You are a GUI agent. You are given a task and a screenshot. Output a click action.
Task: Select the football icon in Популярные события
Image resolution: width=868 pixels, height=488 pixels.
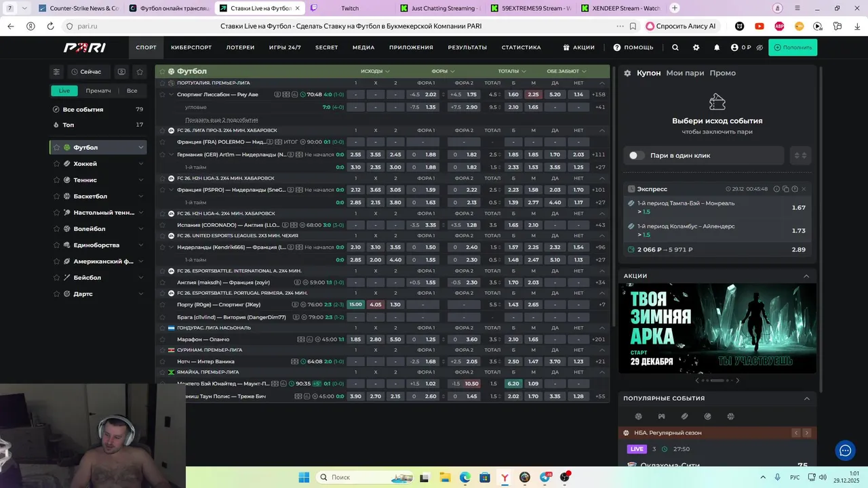(x=638, y=416)
